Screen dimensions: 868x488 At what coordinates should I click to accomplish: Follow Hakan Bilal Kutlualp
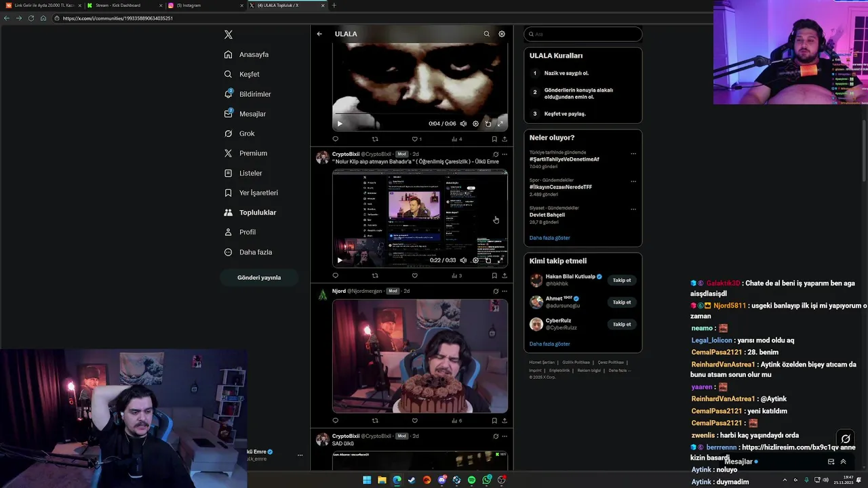click(x=622, y=280)
